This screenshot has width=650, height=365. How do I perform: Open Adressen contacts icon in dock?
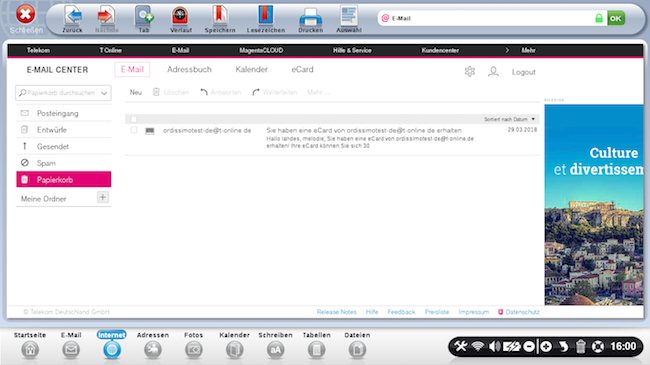(x=153, y=350)
